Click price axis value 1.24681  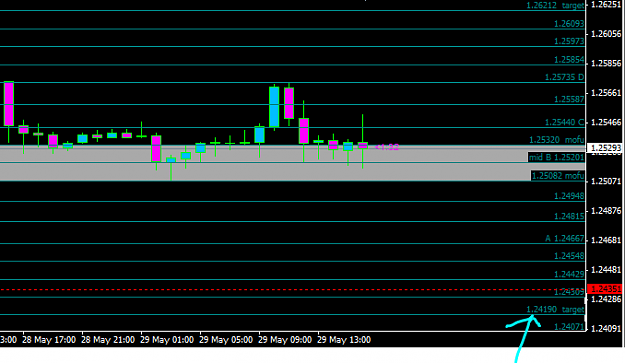pos(606,241)
